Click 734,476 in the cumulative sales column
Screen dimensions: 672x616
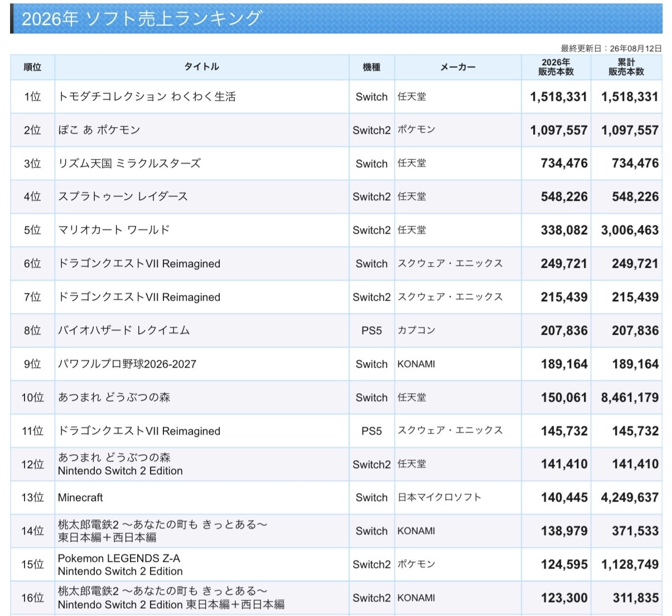635,163
